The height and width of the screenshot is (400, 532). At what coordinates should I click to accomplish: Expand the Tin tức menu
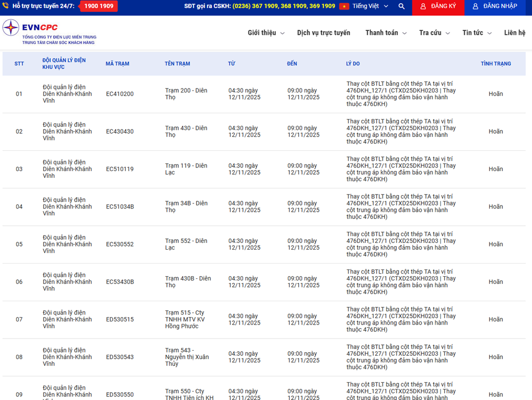477,33
